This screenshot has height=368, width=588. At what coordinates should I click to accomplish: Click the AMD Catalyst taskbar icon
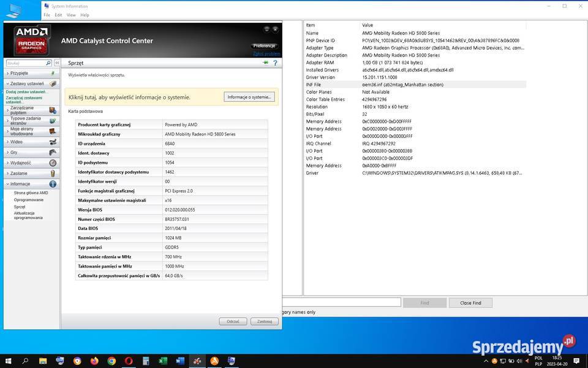[x=197, y=361]
